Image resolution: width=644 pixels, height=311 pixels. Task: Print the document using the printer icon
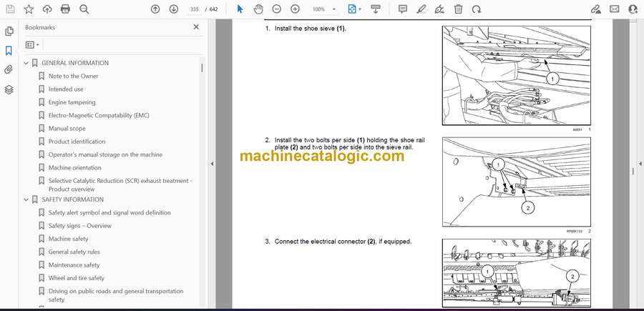click(x=65, y=9)
